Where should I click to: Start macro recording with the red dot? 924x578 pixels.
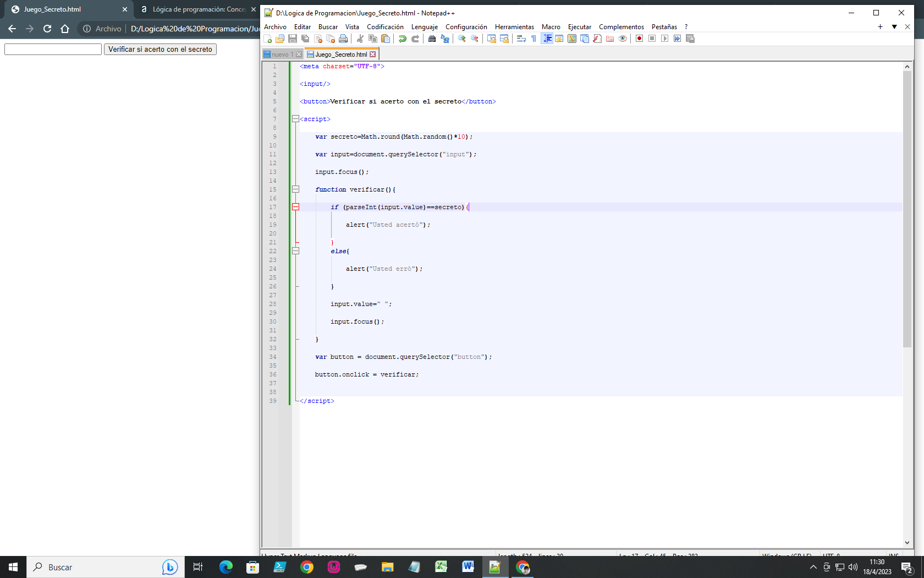point(640,39)
